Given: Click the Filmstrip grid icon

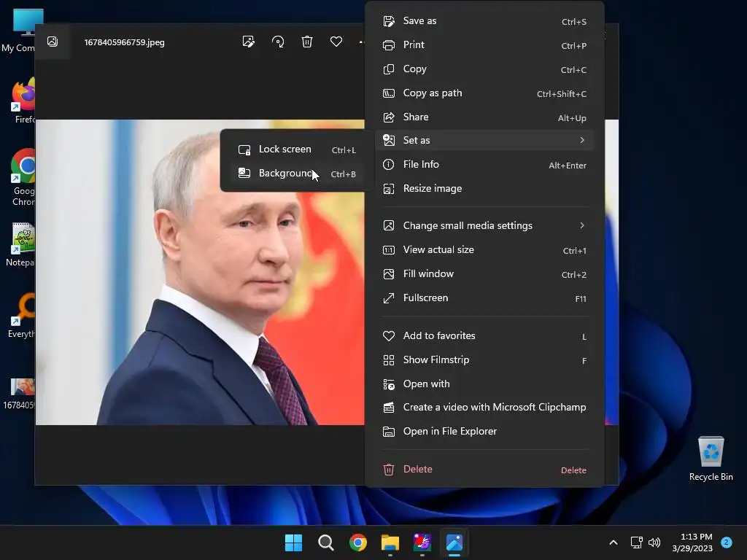Looking at the screenshot, I should click(x=389, y=360).
